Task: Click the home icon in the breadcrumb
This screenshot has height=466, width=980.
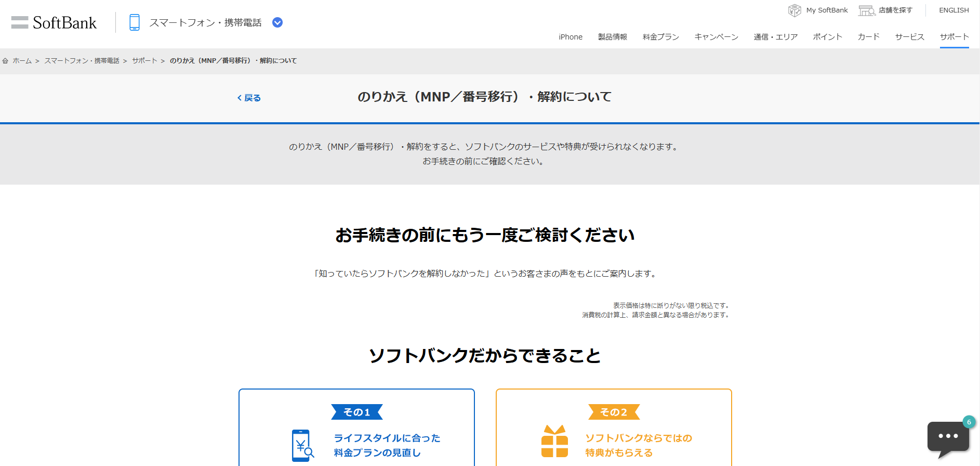Action: [x=5, y=61]
